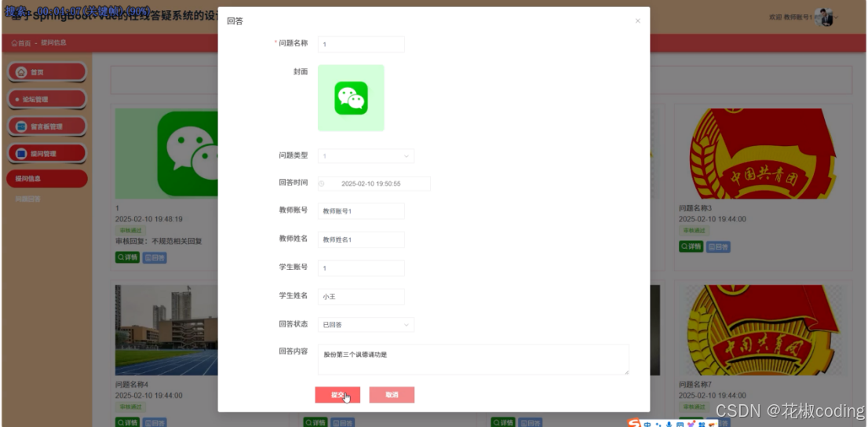
Task: Expand 论坛管理 in the sidebar
Action: [x=47, y=99]
